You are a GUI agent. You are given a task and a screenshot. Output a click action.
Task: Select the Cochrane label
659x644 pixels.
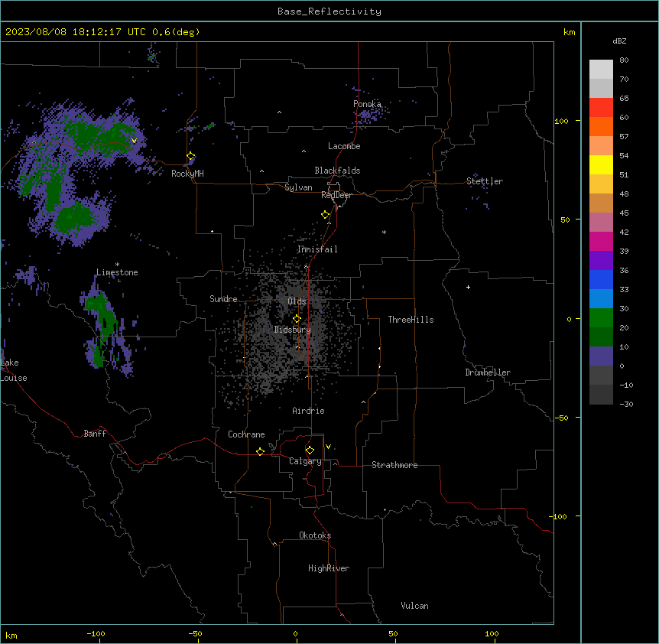(246, 434)
